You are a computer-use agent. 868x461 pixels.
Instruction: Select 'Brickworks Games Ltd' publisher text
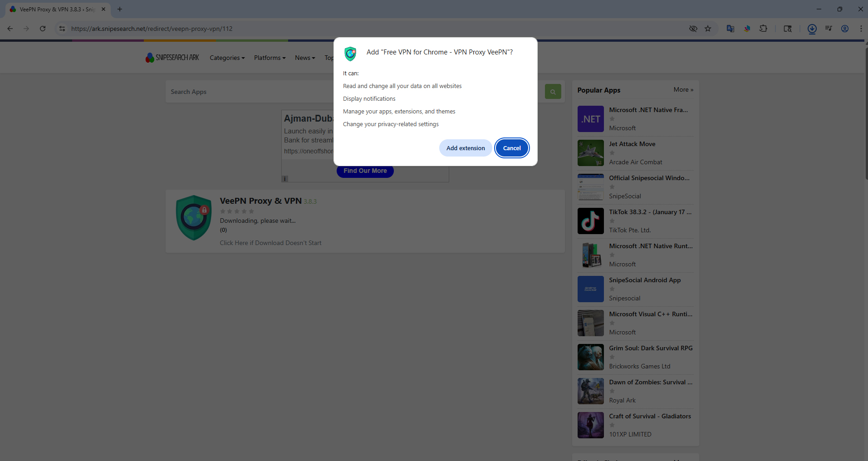pos(639,366)
